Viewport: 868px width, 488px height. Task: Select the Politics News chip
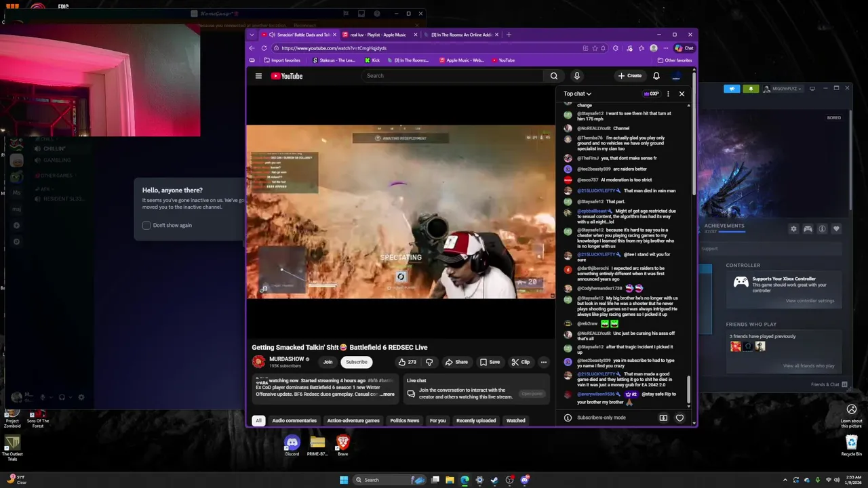[x=405, y=420]
